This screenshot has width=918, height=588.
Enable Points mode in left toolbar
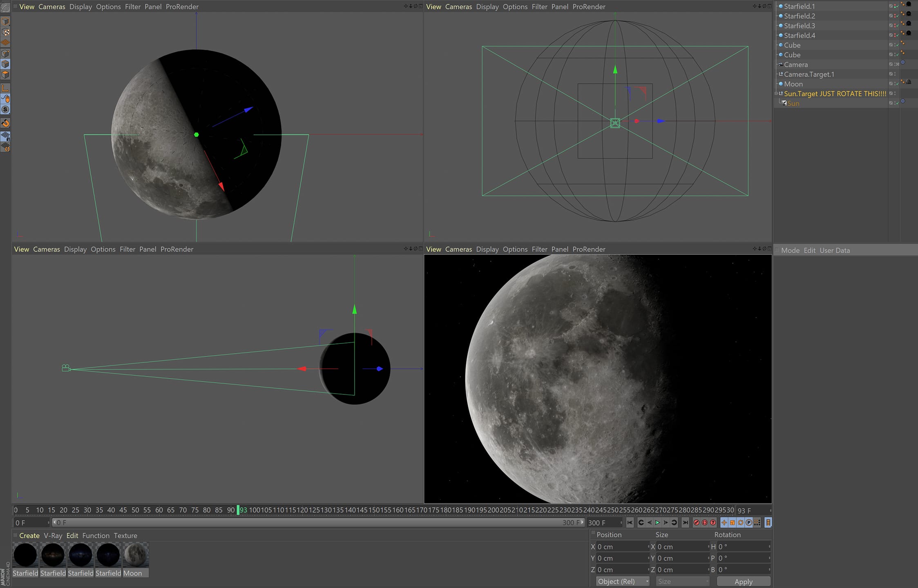click(5, 53)
